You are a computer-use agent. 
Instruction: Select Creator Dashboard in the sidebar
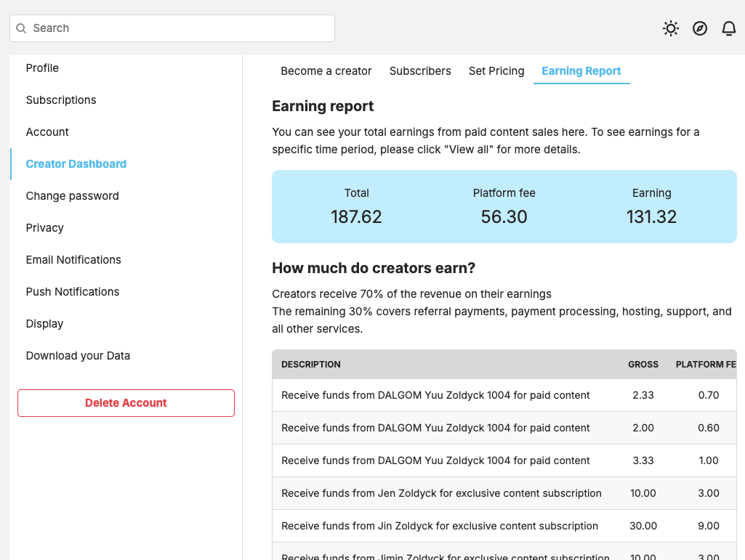[76, 164]
